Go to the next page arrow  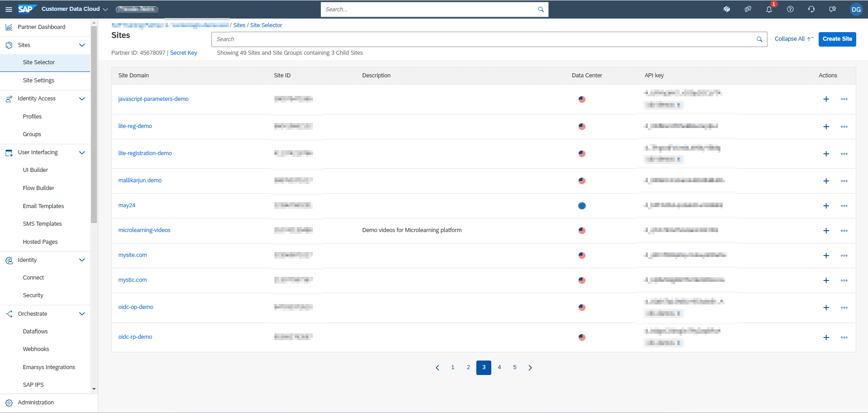[530, 368]
